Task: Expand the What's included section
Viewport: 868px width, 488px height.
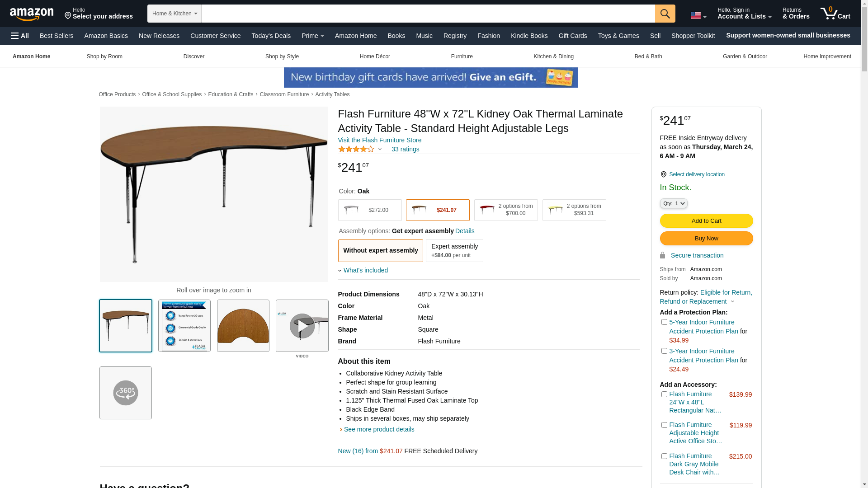Action: click(x=365, y=270)
